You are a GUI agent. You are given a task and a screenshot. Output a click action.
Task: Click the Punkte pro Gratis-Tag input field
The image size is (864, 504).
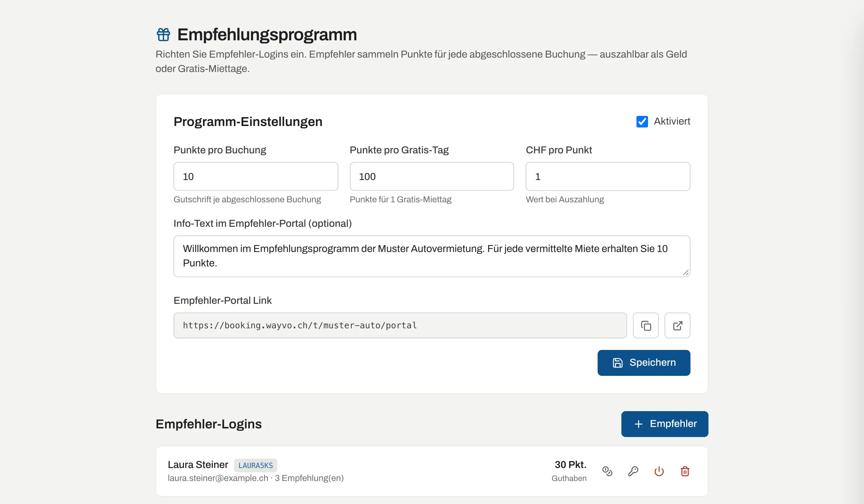(432, 176)
